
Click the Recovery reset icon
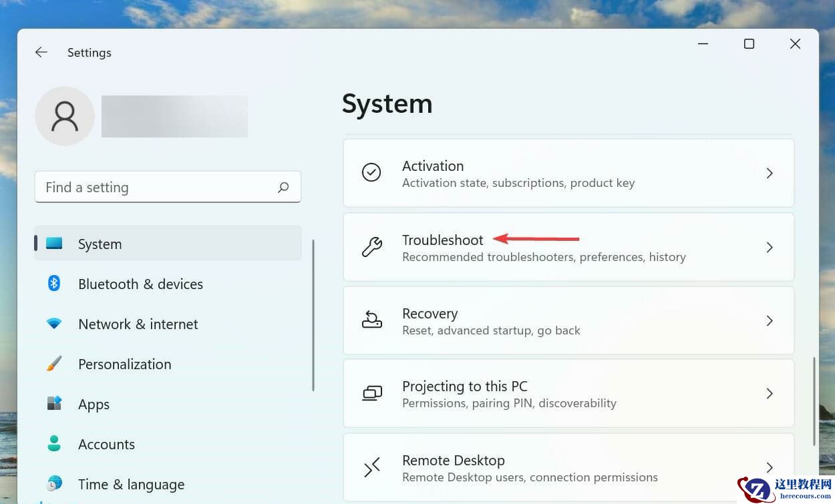372,320
